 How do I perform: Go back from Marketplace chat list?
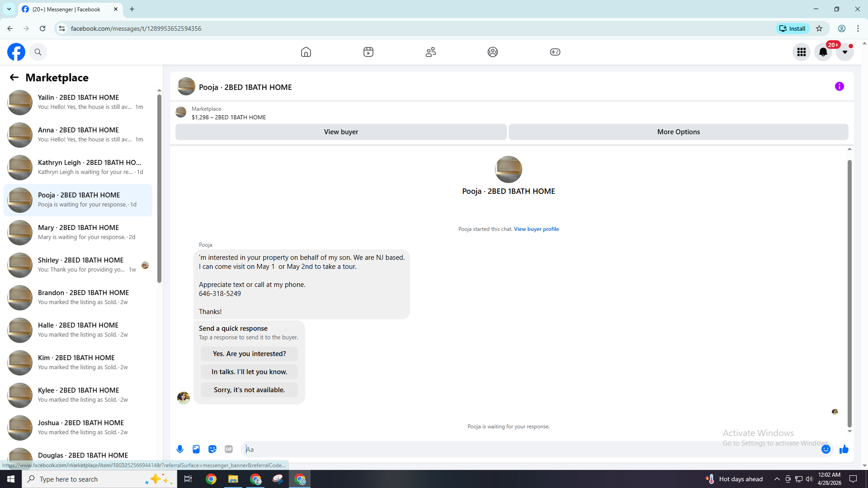coord(14,77)
